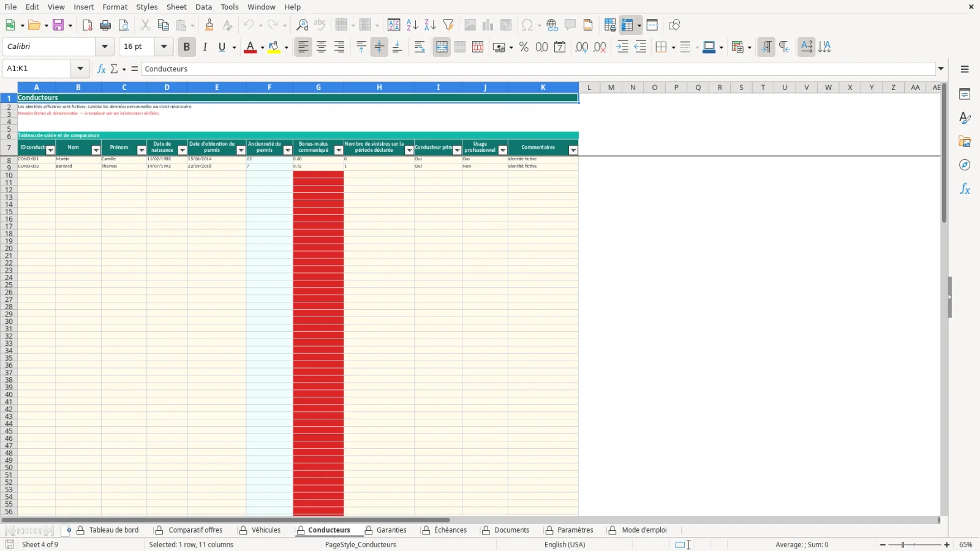The height and width of the screenshot is (551, 980).
Task: Toggle Align right
Action: [x=339, y=47]
